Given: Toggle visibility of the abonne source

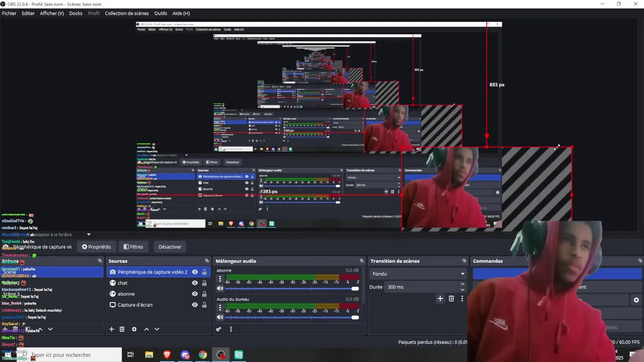Looking at the screenshot, I should (x=195, y=294).
